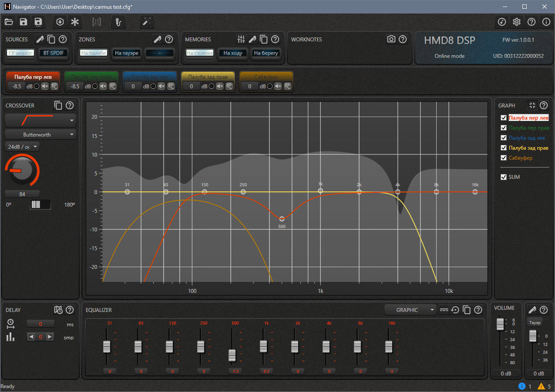This screenshot has height=392, width=555.
Task: Open settings gear icon
Action: pyautogui.click(x=517, y=22)
